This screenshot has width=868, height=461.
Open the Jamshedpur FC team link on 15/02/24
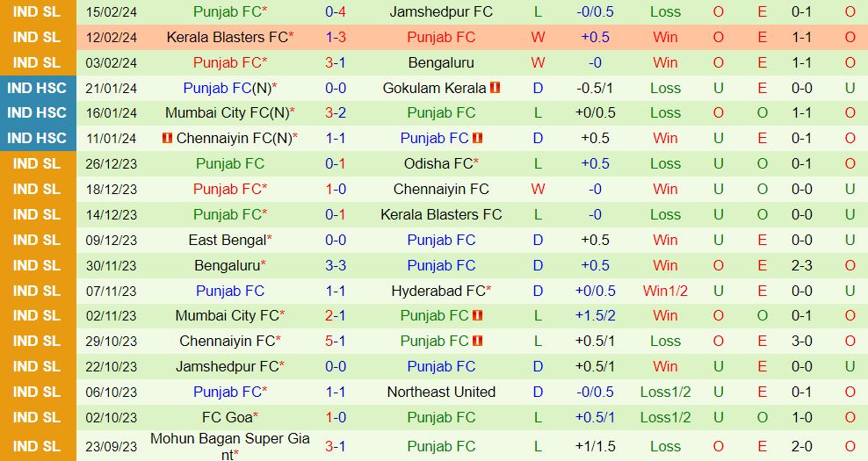pos(441,12)
